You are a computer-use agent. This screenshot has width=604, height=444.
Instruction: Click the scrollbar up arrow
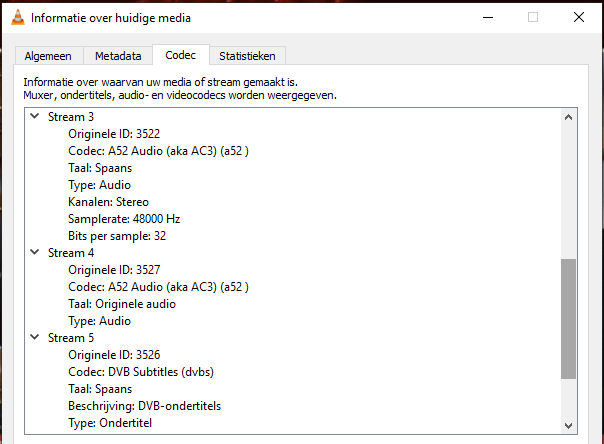pyautogui.click(x=568, y=118)
